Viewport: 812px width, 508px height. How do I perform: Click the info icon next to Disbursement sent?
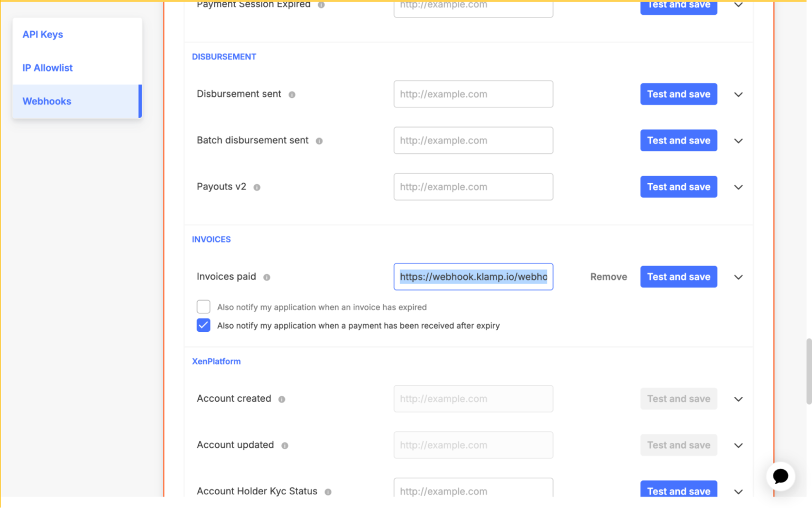coord(292,94)
